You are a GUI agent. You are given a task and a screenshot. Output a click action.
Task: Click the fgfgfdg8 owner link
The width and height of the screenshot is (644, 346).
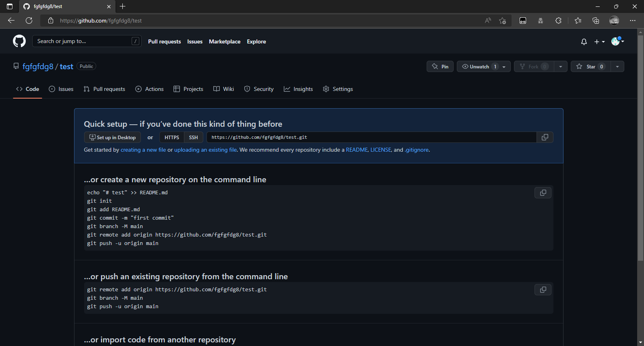(38, 66)
